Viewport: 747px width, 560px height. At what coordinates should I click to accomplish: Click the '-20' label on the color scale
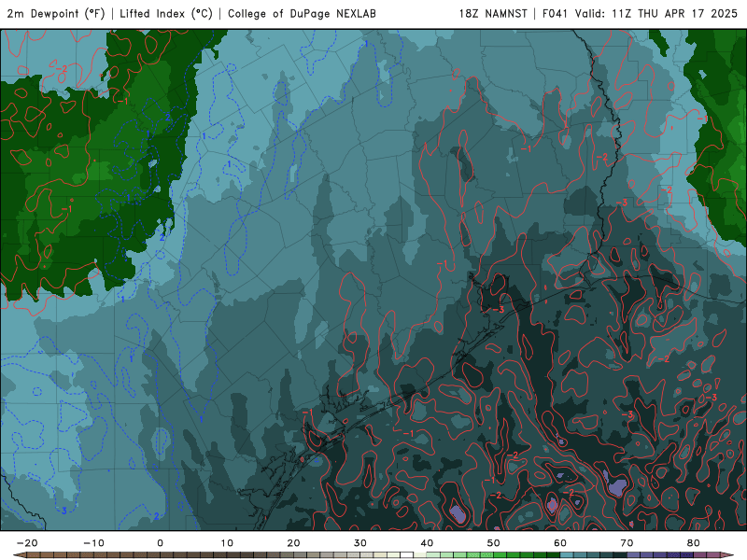[27, 543]
